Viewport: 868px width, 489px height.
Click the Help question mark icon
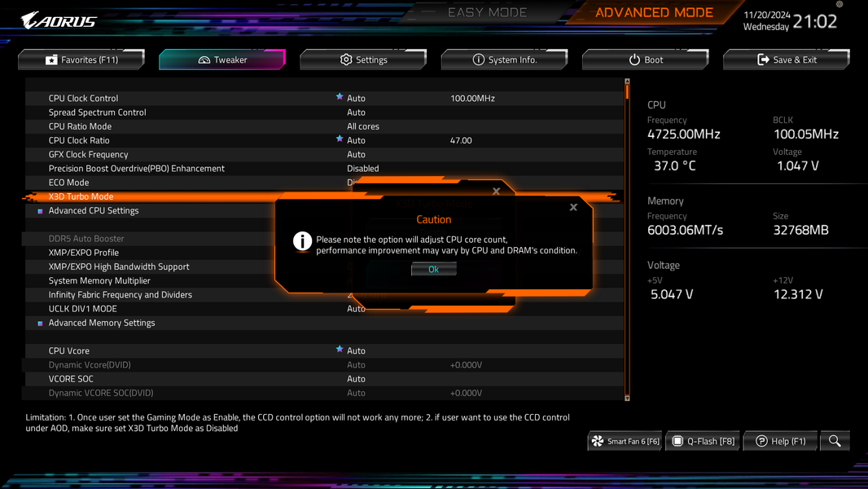tap(761, 442)
